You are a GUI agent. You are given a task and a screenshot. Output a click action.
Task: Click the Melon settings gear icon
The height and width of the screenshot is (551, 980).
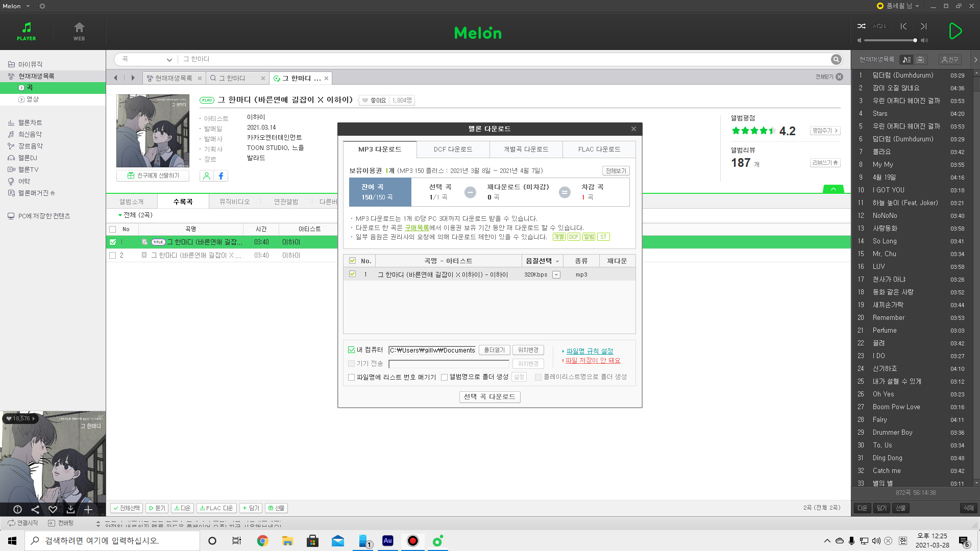tap(42, 6)
